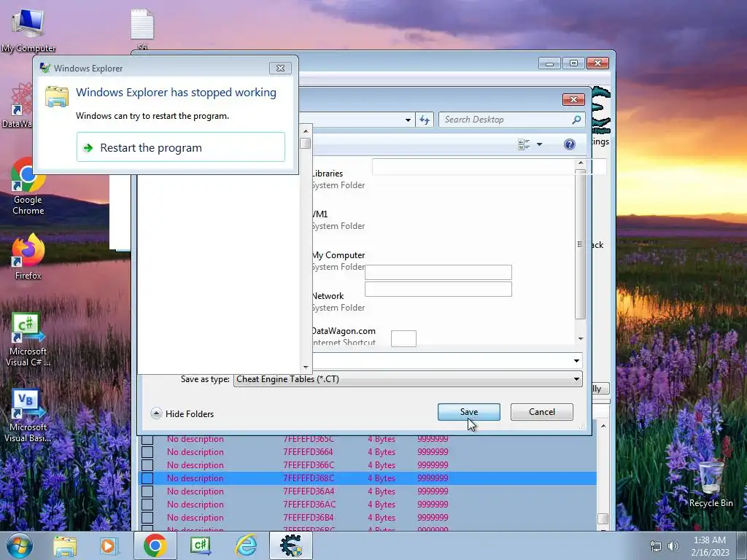747x560 pixels.
Task: Select address 7FEFEFD36AC in cheat table
Action: click(x=309, y=505)
